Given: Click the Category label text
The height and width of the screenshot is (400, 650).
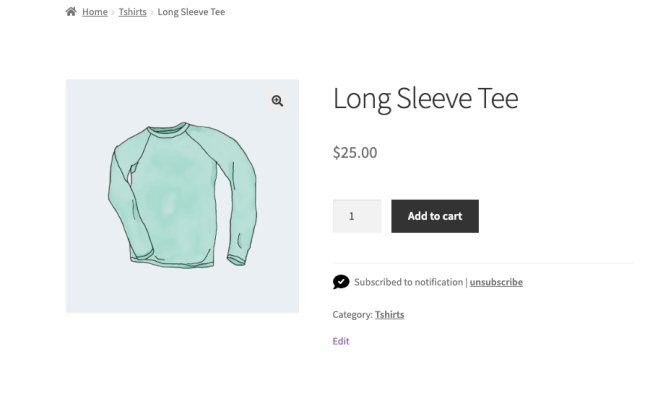Looking at the screenshot, I should 352,315.
